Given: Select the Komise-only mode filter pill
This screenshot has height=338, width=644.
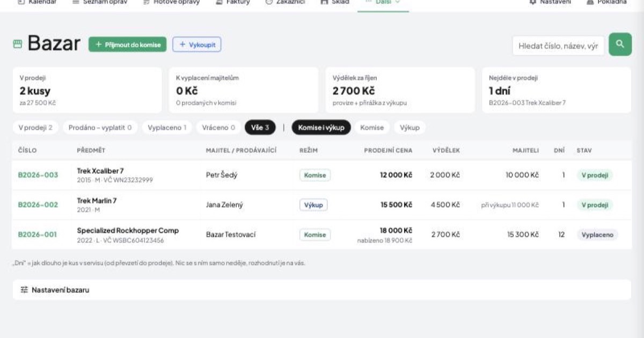Looking at the screenshot, I should (x=372, y=128).
